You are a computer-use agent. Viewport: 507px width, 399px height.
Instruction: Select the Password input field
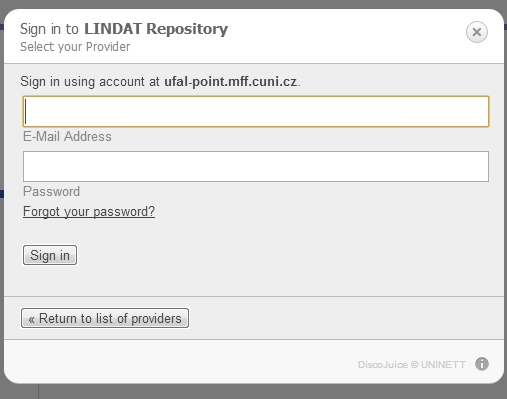[256, 166]
